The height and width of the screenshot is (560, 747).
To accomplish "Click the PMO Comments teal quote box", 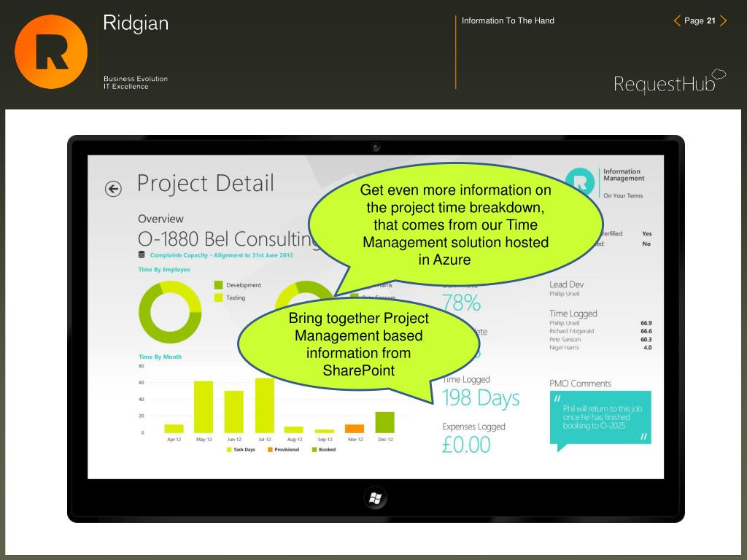I will point(600,418).
